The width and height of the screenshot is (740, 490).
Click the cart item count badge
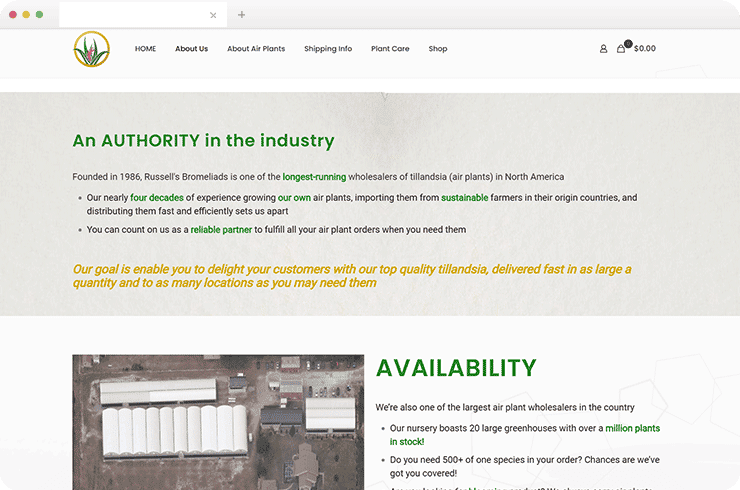point(627,43)
